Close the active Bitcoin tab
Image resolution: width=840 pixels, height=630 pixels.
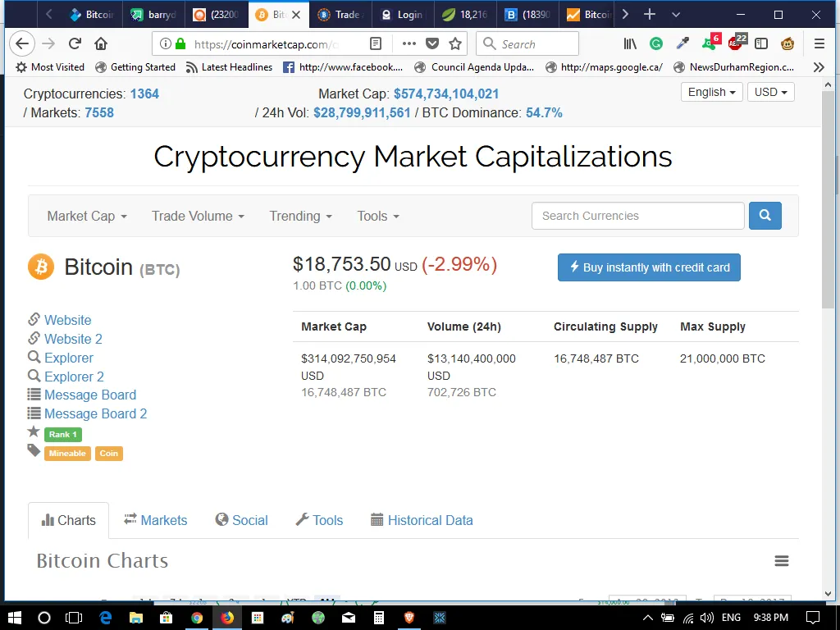295,15
